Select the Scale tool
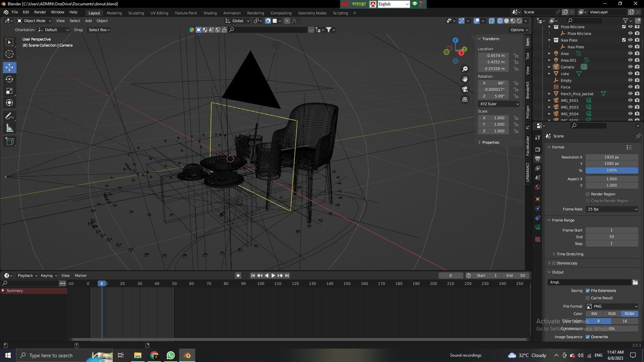The image size is (644, 362). point(9,91)
